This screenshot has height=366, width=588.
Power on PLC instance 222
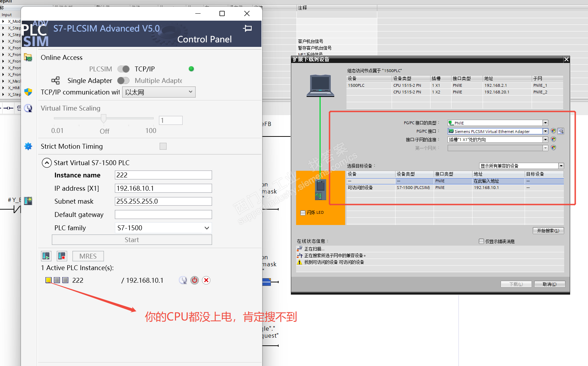coord(195,280)
